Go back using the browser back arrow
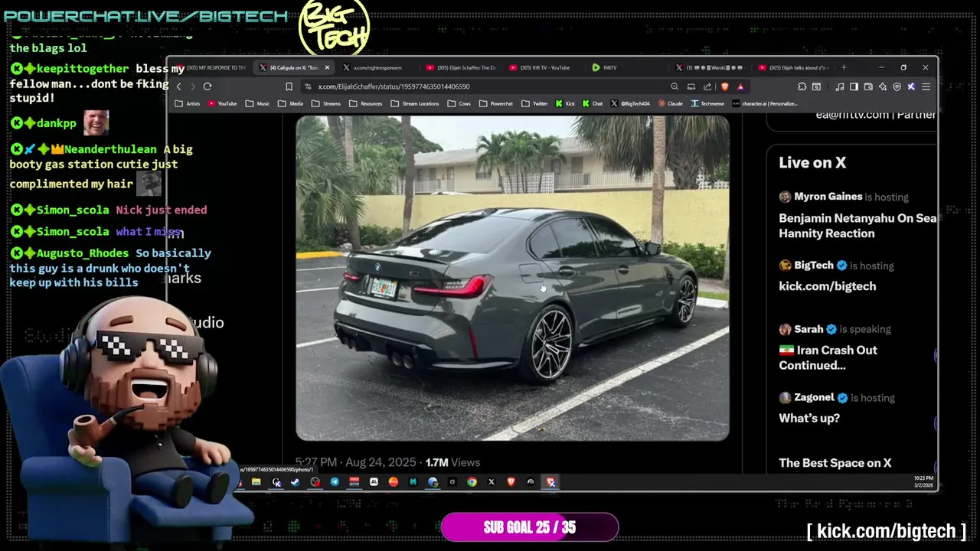 [x=178, y=86]
